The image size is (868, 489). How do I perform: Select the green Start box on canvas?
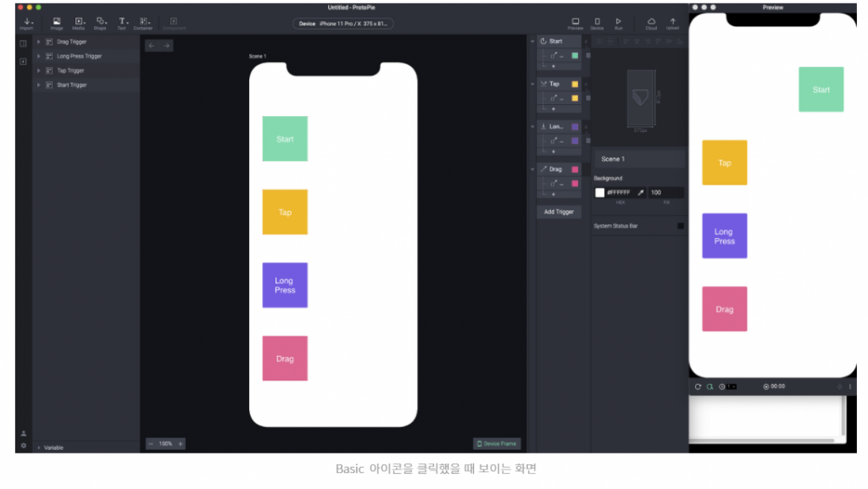tap(285, 139)
